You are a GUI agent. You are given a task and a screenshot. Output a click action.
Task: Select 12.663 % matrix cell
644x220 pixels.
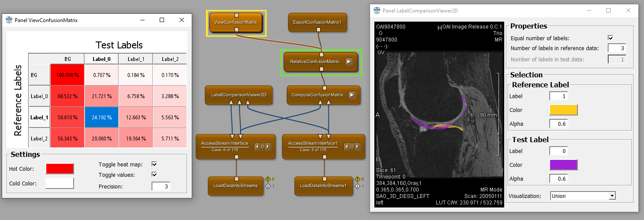135,117
